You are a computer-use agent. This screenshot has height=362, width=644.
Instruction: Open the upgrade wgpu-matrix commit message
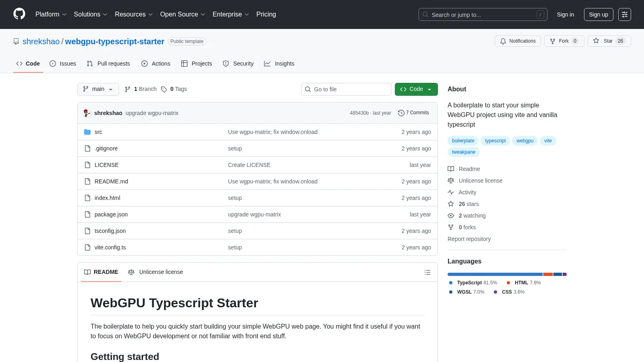[x=152, y=113]
